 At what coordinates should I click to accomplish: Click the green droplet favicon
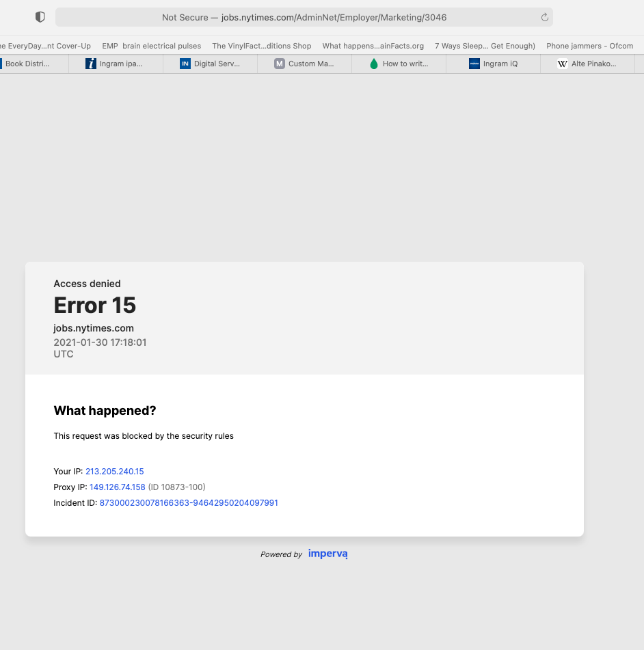[374, 64]
